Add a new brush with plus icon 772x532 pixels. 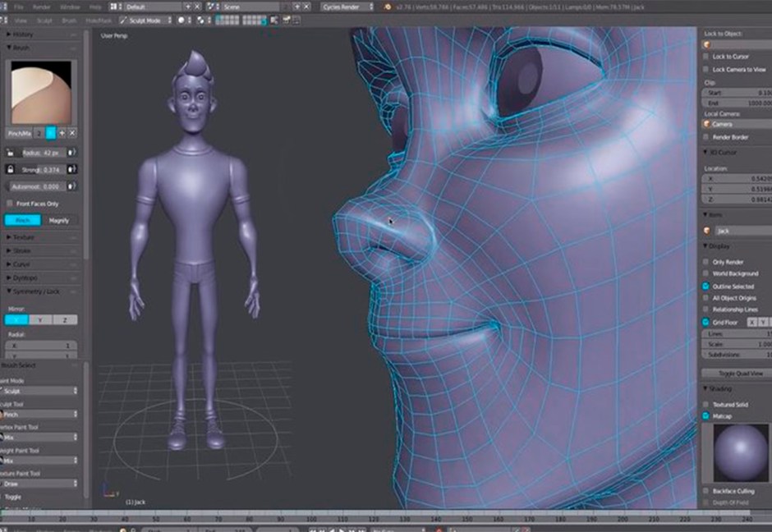pos(62,132)
